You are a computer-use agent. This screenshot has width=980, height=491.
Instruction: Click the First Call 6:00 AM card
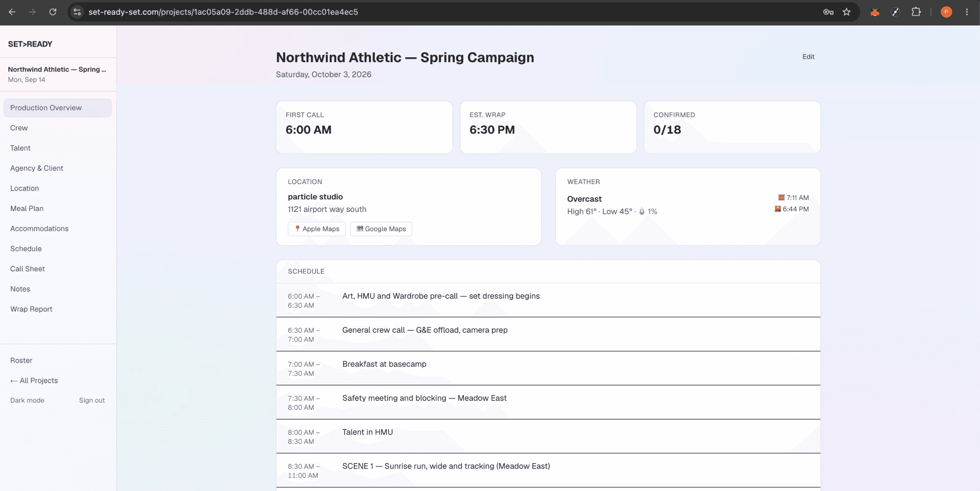(364, 127)
